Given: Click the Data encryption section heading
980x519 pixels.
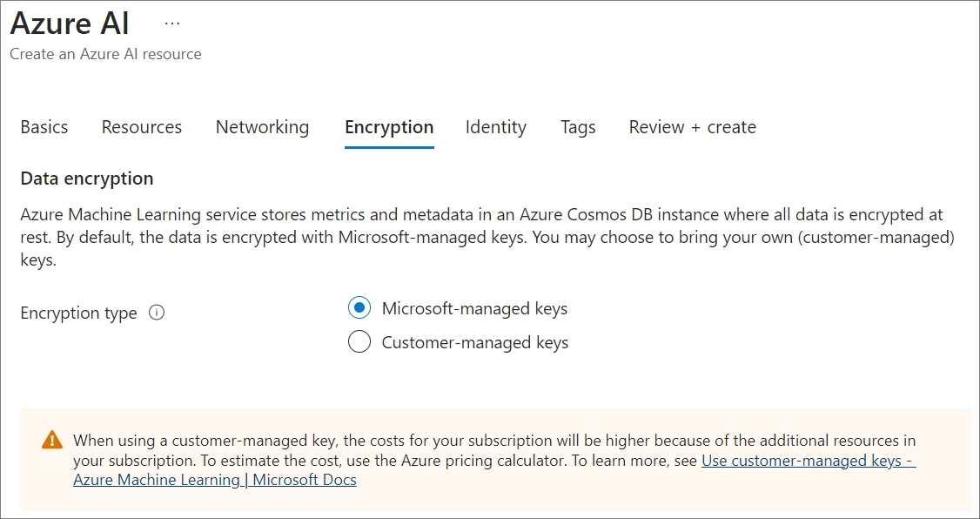Looking at the screenshot, I should pos(87,179).
